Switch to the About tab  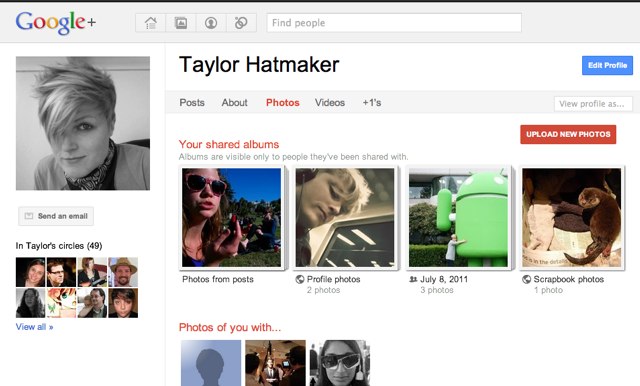235,103
